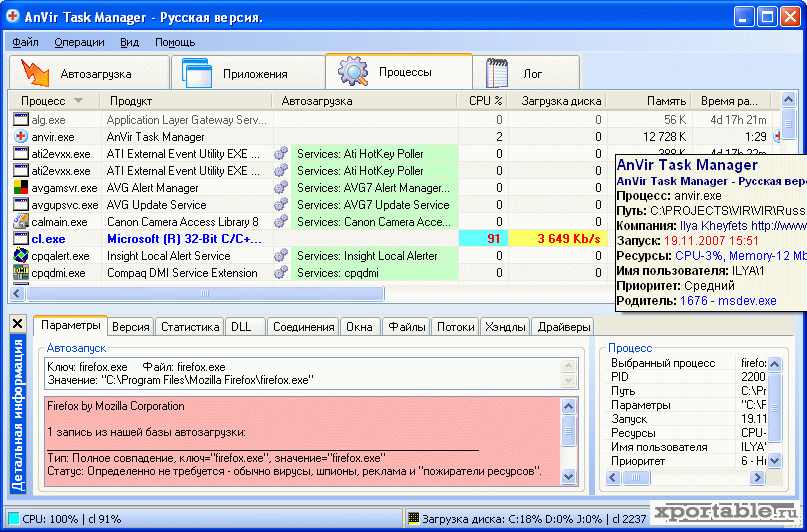
Task: Open the Окна detail tab
Action: (x=360, y=327)
